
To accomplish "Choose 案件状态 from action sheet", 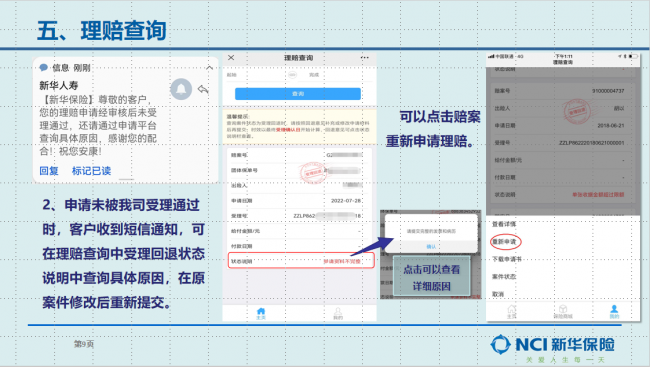I will coord(504,276).
